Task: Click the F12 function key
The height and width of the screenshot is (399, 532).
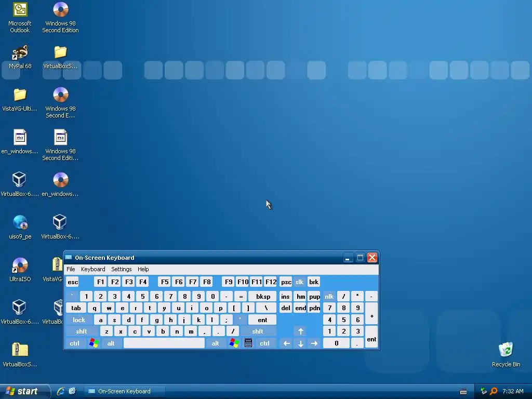Action: [271, 282]
